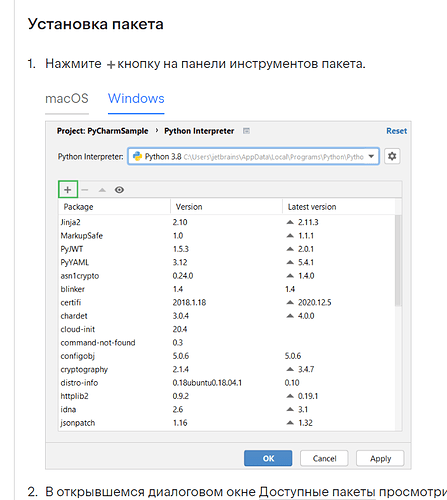Click upgrade arrow beside asn1crypto 1.4.0
This screenshot has width=447, height=500.
(x=290, y=275)
